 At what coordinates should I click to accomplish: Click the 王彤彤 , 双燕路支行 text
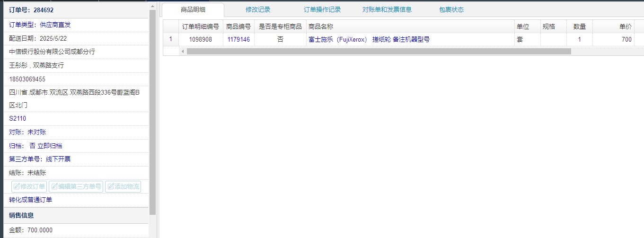click(x=36, y=65)
